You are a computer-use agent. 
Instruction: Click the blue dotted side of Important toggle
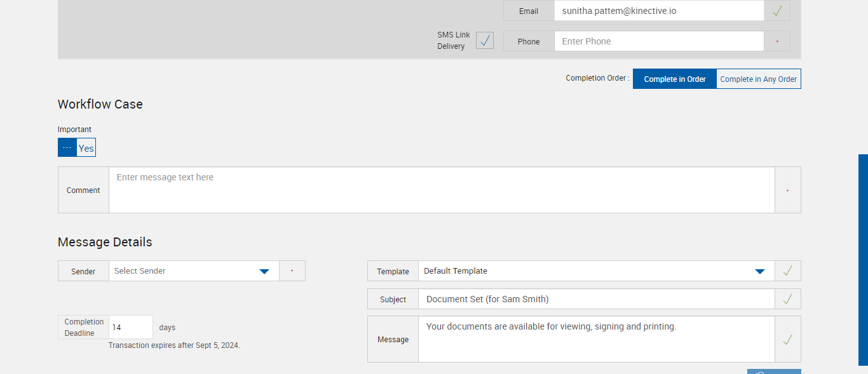[67, 148]
